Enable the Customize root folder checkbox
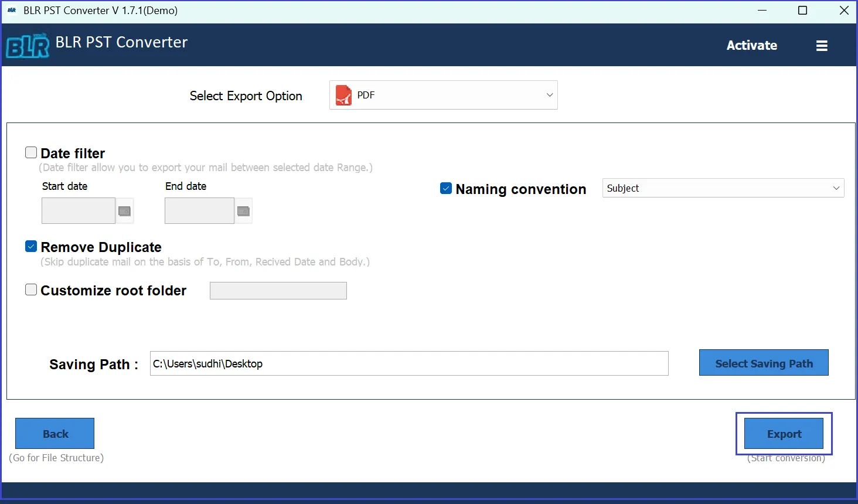The image size is (858, 504). click(x=30, y=289)
